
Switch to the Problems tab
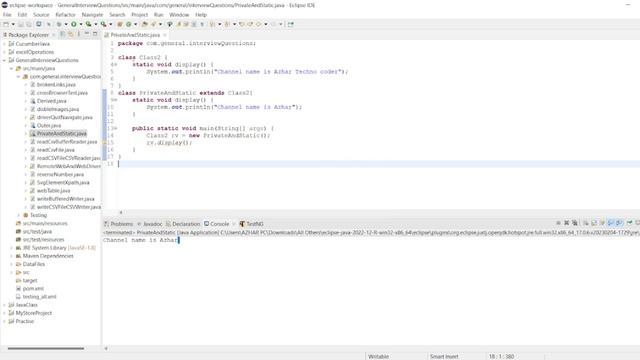[x=118, y=224]
